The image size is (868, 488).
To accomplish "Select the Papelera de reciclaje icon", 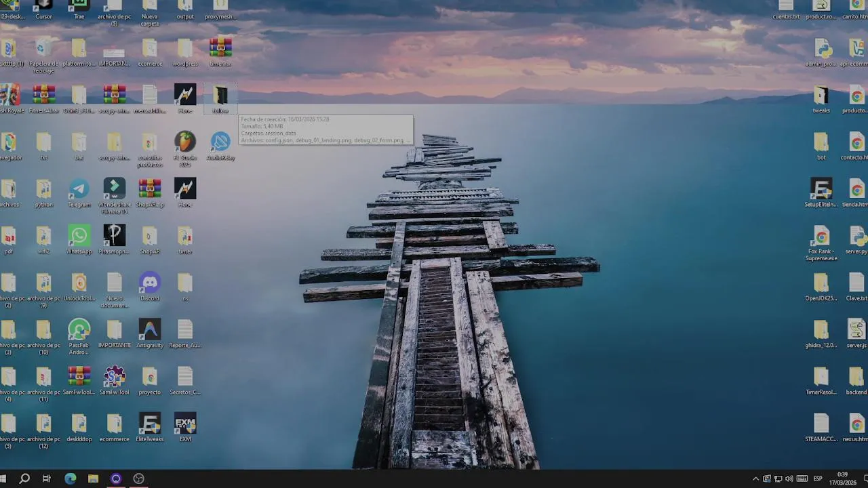I will [43, 56].
